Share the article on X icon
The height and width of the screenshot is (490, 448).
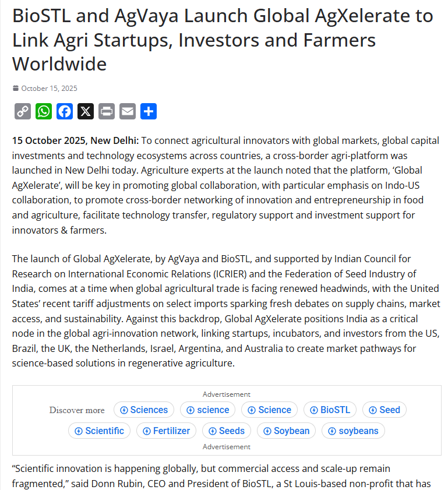click(x=86, y=111)
